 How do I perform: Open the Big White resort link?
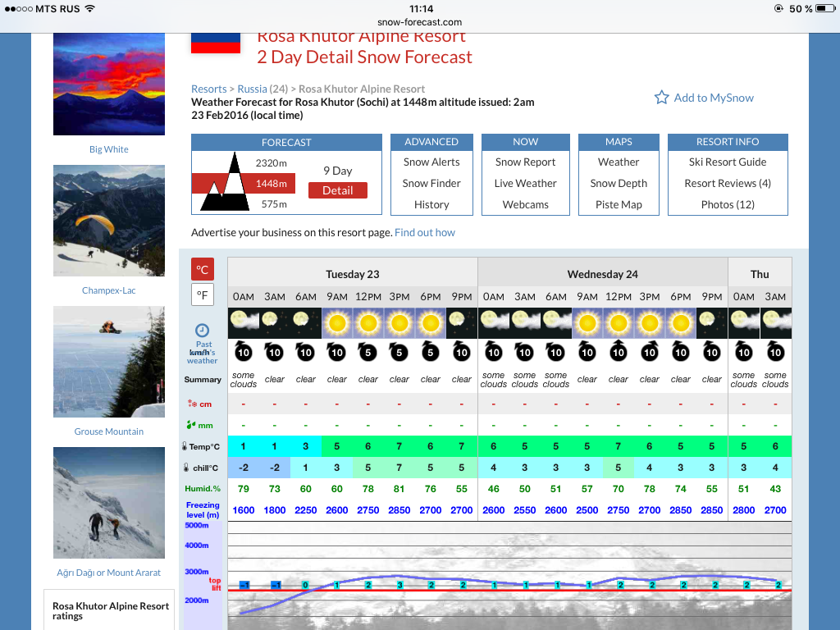(109, 149)
